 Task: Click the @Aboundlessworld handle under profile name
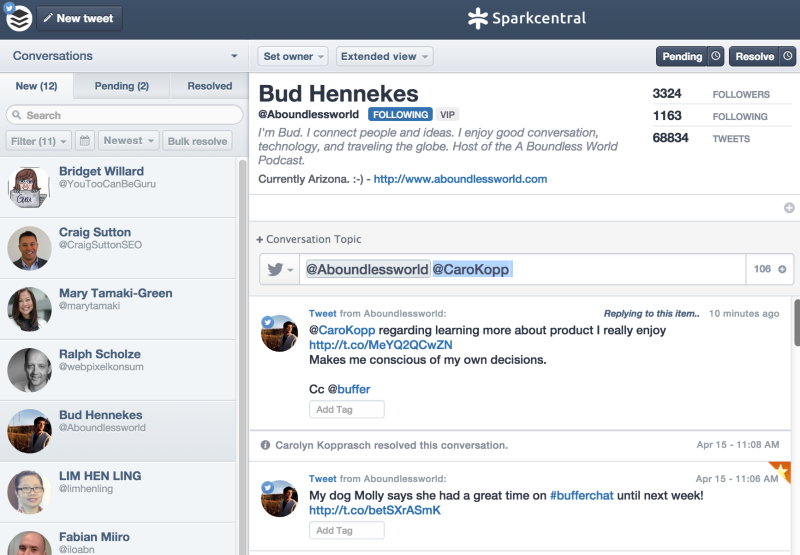pos(308,114)
